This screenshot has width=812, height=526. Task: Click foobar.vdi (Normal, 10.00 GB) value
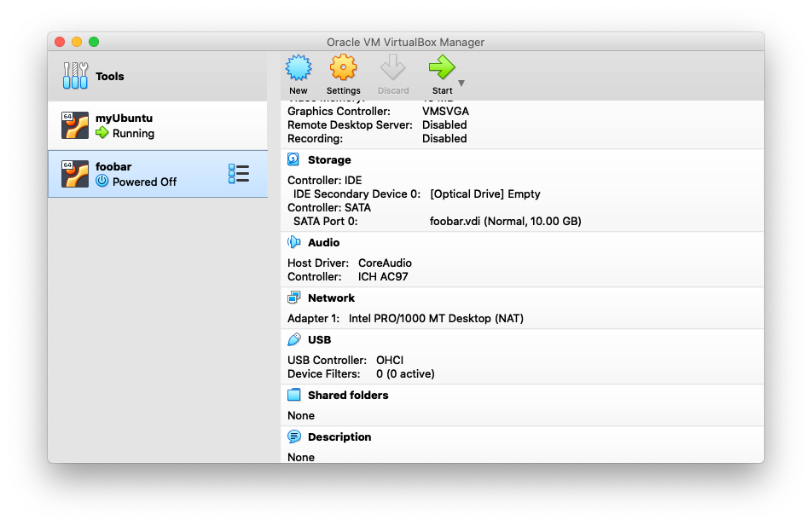[x=506, y=222]
